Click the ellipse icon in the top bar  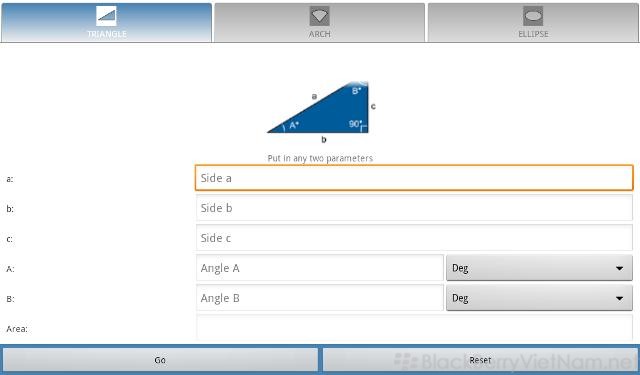(533, 16)
